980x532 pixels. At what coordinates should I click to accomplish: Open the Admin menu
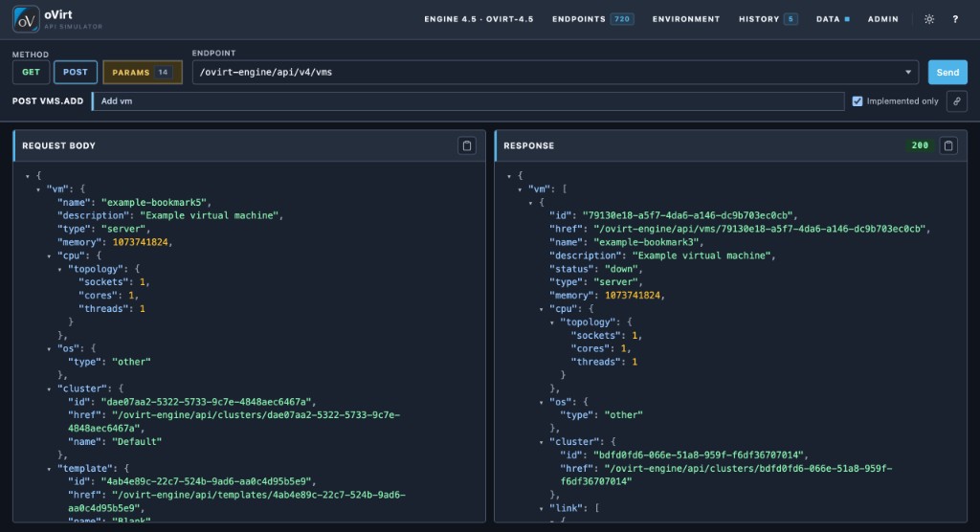coord(883,19)
